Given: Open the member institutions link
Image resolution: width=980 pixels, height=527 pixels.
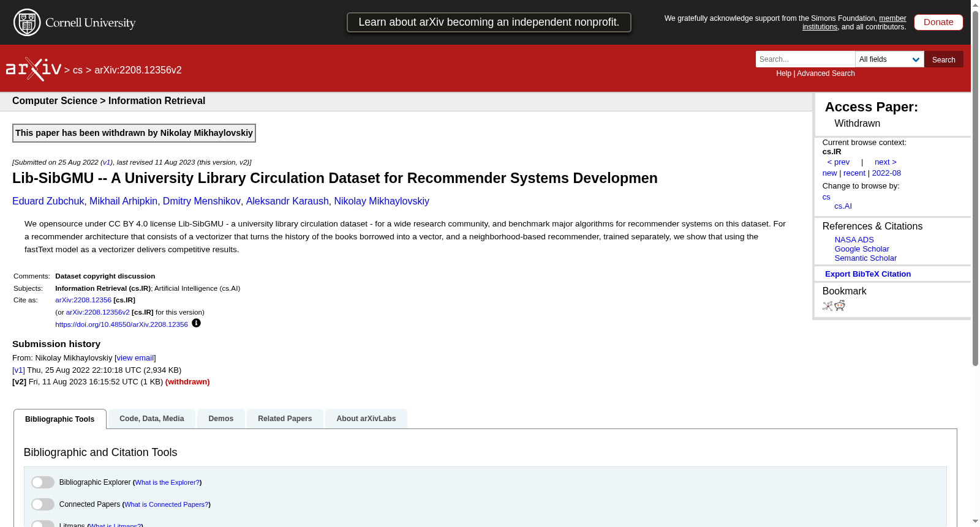Looking at the screenshot, I should click(854, 23).
